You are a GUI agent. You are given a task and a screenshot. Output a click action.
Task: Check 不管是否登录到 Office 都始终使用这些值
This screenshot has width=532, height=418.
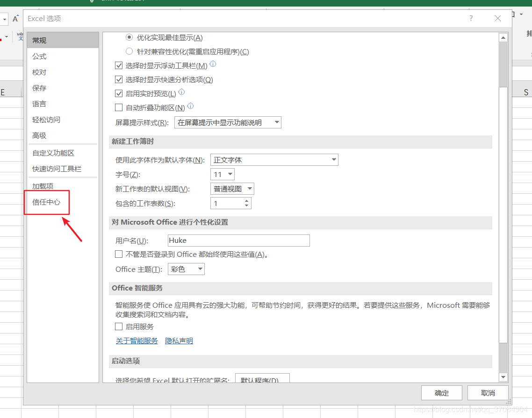(119, 254)
